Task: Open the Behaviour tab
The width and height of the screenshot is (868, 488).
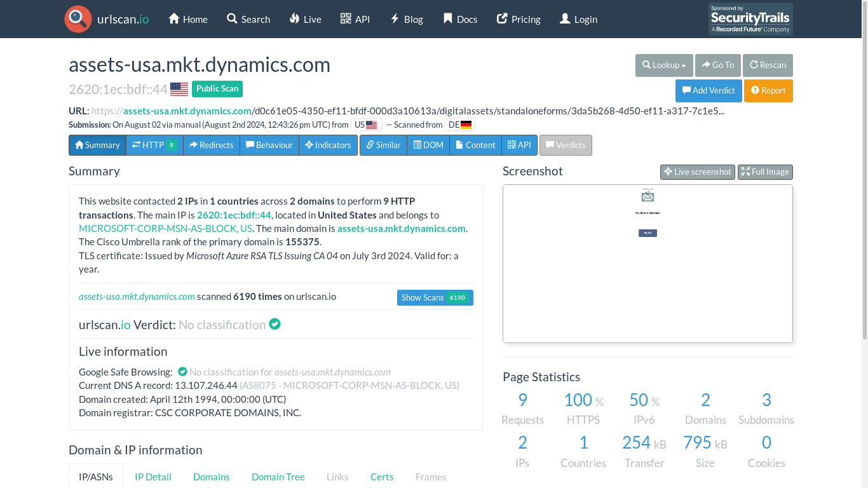Action: [269, 145]
